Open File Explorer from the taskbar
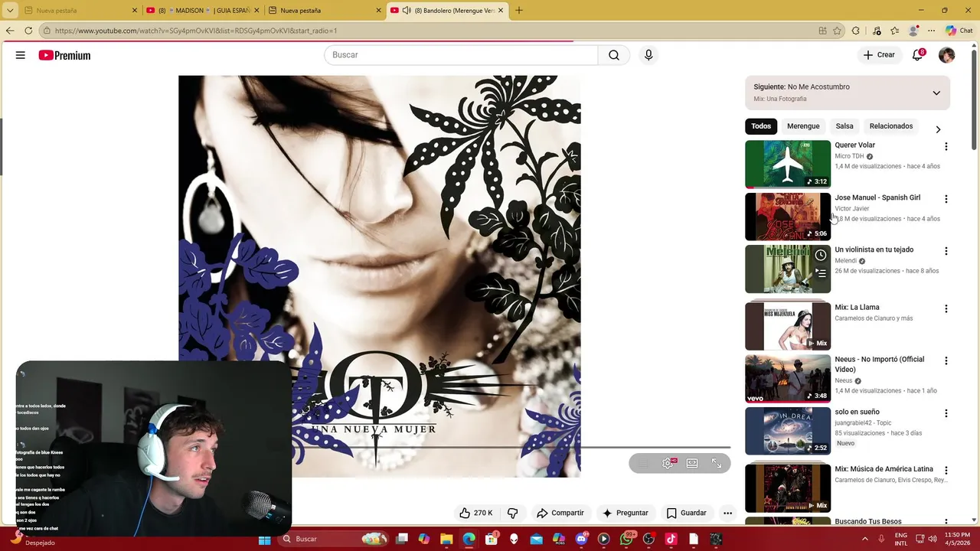 coord(446,540)
